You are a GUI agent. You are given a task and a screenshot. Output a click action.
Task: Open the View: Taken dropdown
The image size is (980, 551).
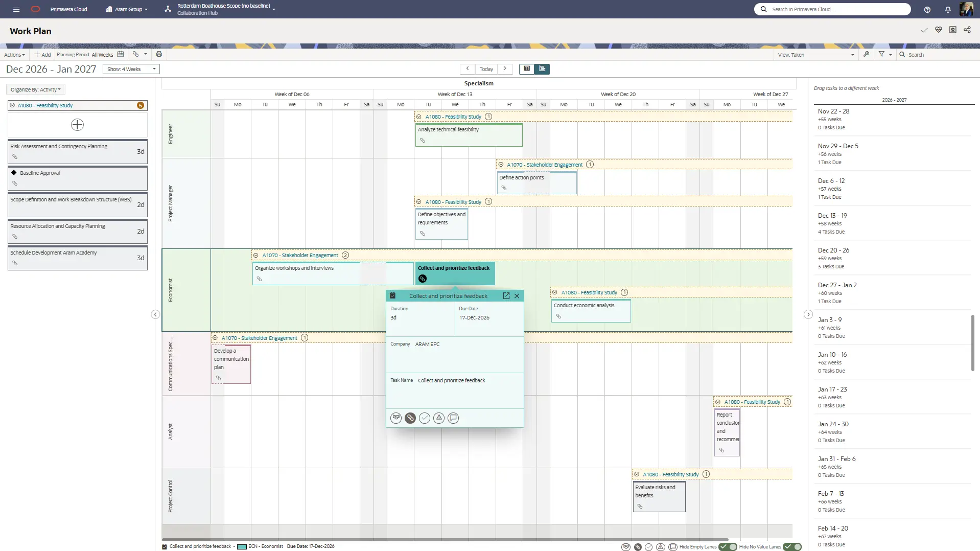(815, 54)
